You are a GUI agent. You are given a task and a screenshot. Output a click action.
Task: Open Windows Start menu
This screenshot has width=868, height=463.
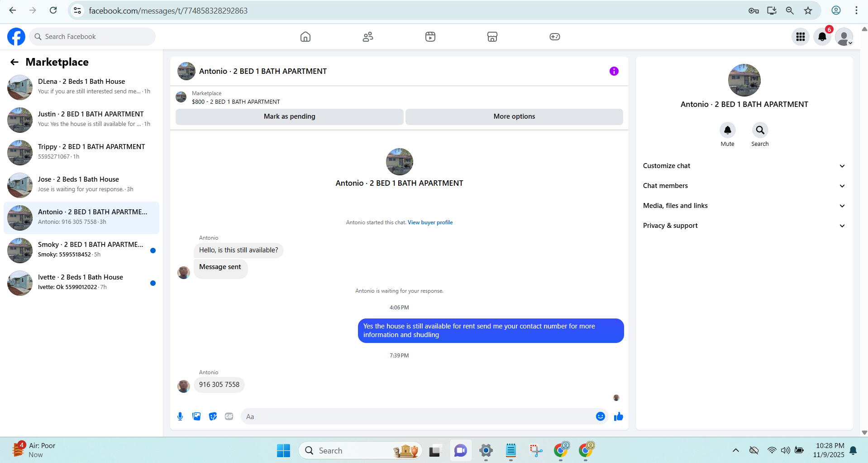tap(284, 450)
